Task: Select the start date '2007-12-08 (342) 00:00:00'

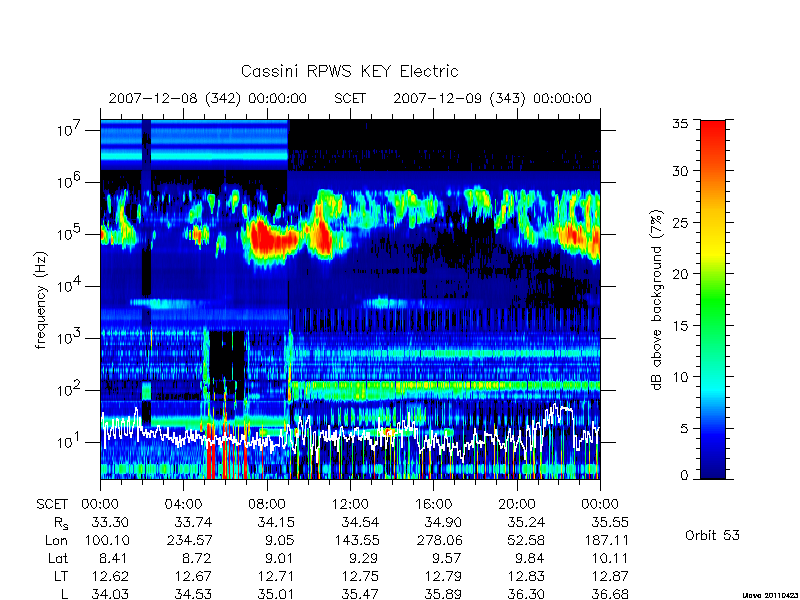Action: coord(208,98)
